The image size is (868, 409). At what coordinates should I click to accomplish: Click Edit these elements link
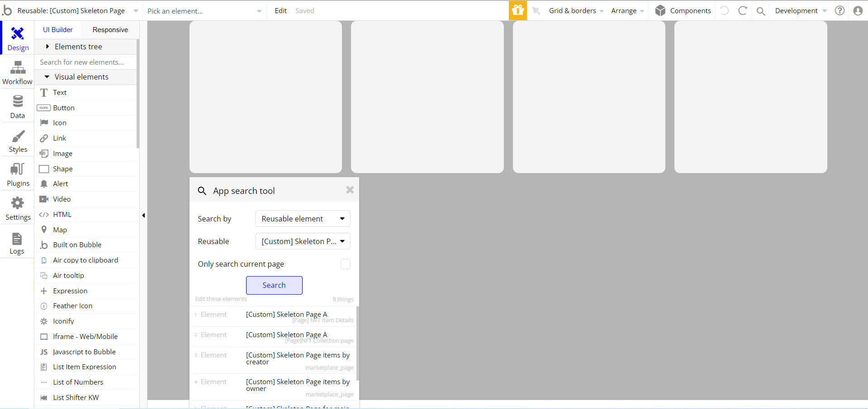tap(221, 299)
